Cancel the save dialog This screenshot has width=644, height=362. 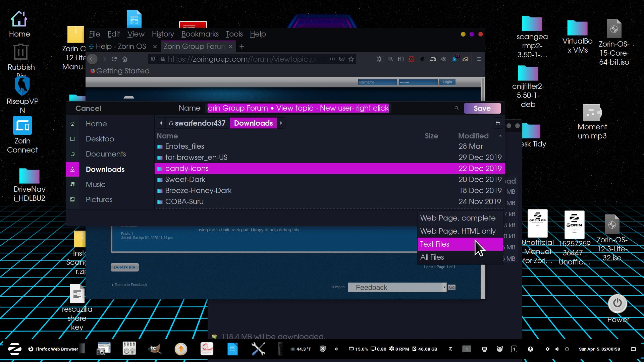coord(88,108)
